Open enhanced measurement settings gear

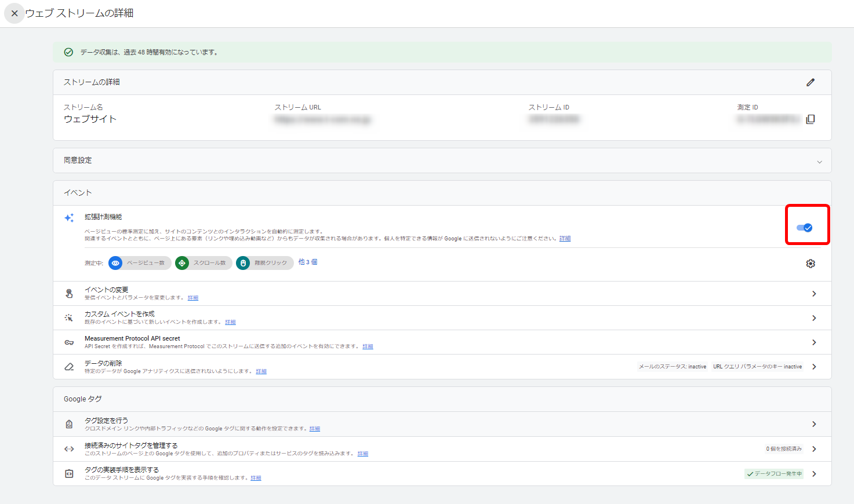(x=811, y=264)
